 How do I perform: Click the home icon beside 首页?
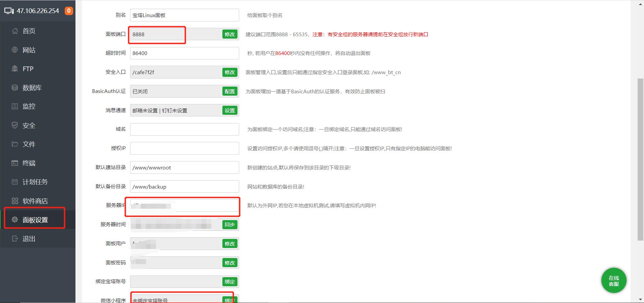(15, 31)
